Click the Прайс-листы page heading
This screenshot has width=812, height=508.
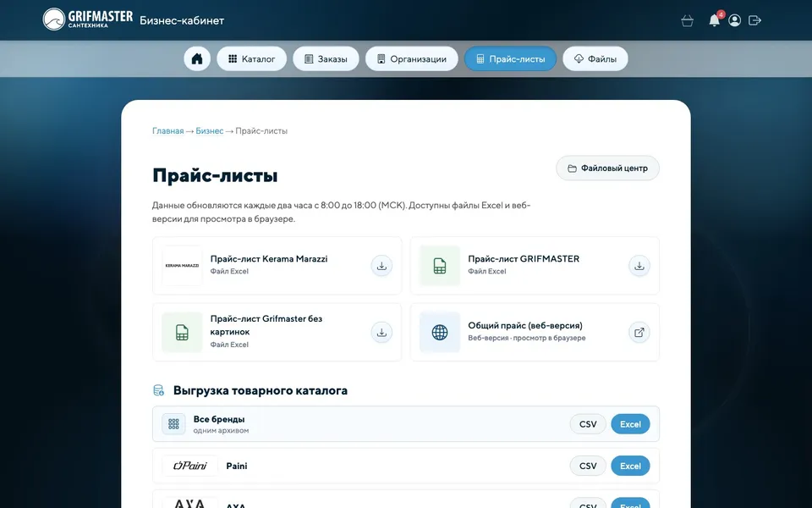tap(215, 175)
